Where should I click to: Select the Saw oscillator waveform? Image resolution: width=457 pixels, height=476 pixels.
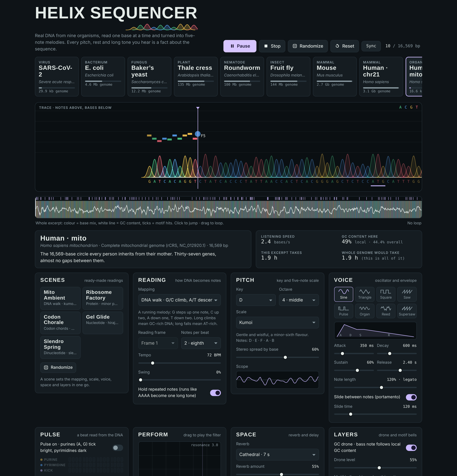[x=407, y=294]
